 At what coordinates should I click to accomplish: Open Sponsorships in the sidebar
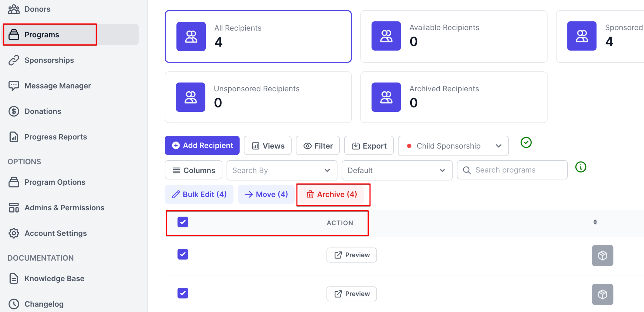coord(49,60)
